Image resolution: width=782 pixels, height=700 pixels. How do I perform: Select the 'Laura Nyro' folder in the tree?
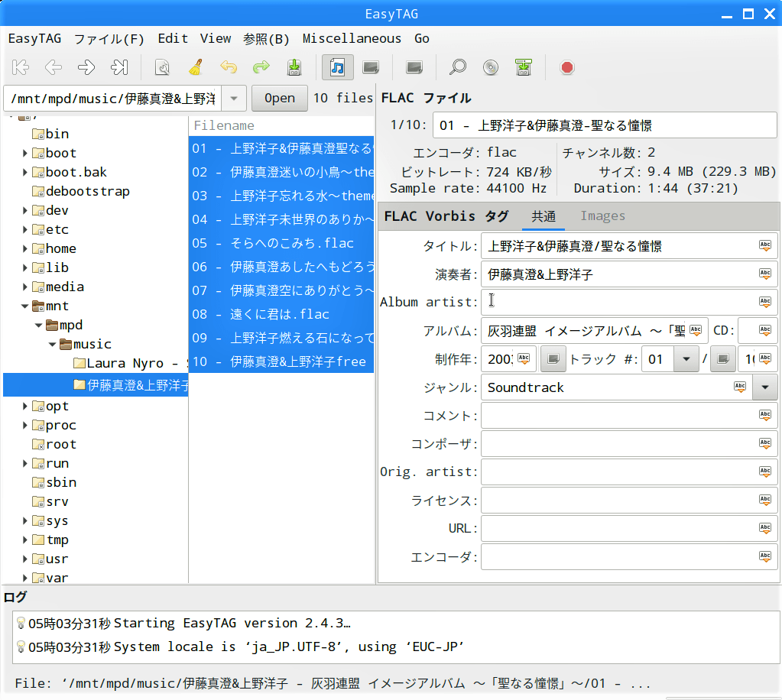tap(131, 364)
